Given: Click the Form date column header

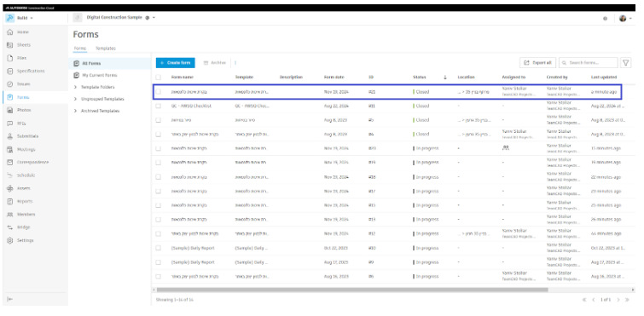Looking at the screenshot, I should pyautogui.click(x=334, y=77).
